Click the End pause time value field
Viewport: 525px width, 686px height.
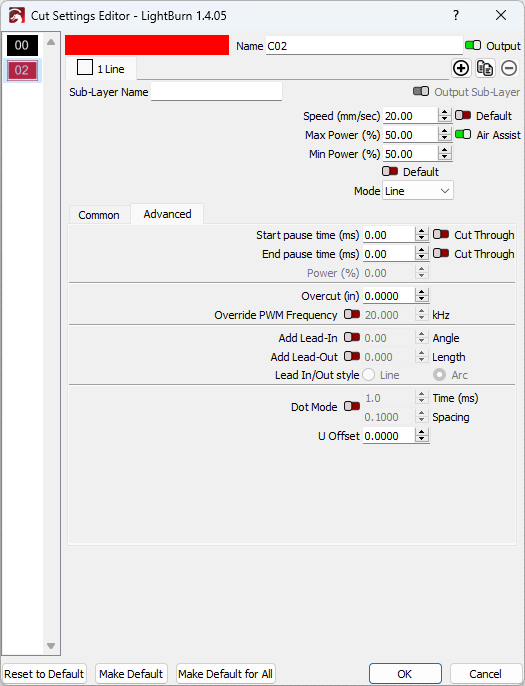388,254
